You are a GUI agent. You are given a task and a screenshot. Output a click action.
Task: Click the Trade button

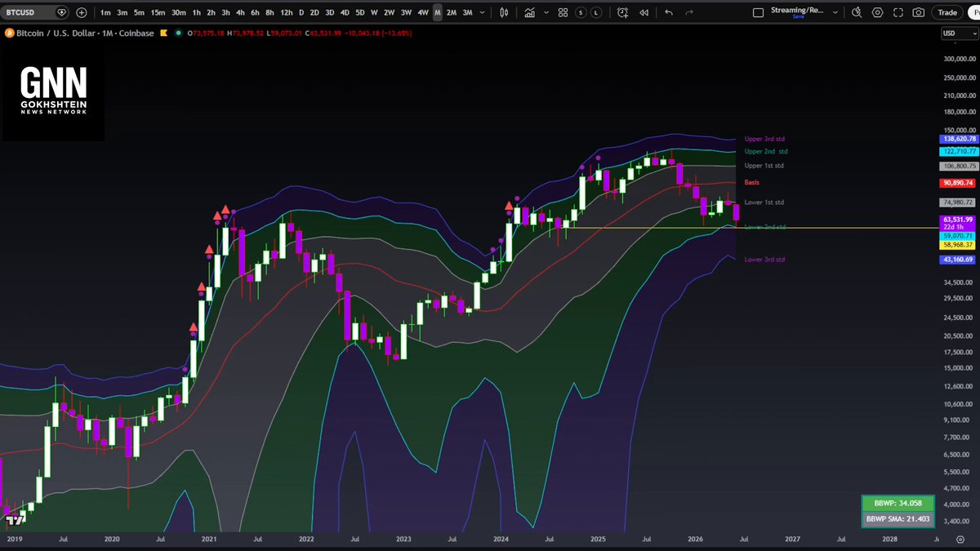(x=947, y=12)
